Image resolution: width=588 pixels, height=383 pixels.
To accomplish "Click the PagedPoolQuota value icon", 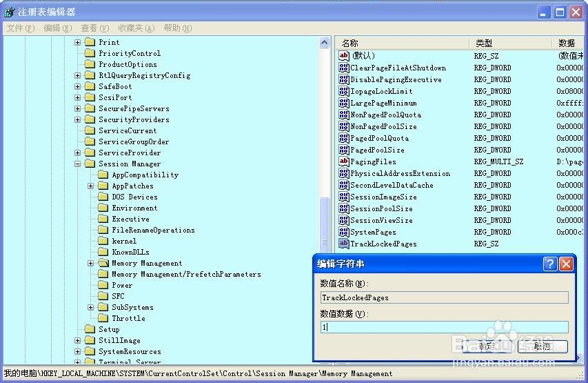I will pos(343,138).
